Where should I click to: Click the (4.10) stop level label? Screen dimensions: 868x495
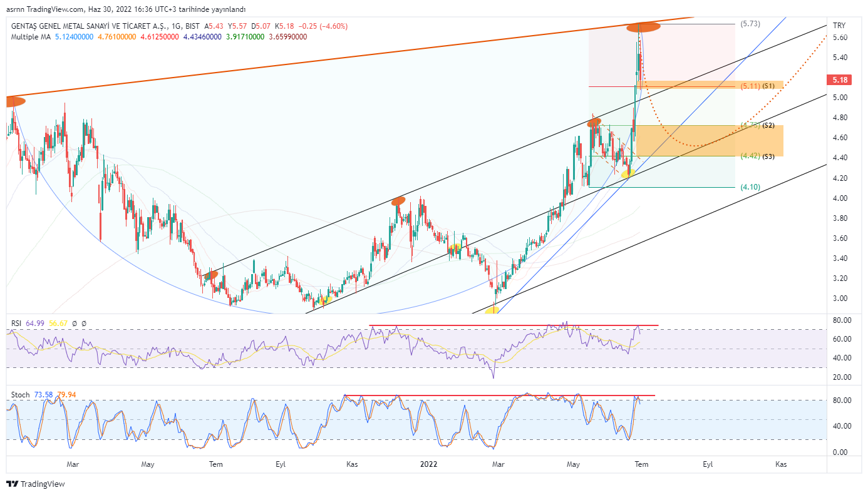point(750,187)
